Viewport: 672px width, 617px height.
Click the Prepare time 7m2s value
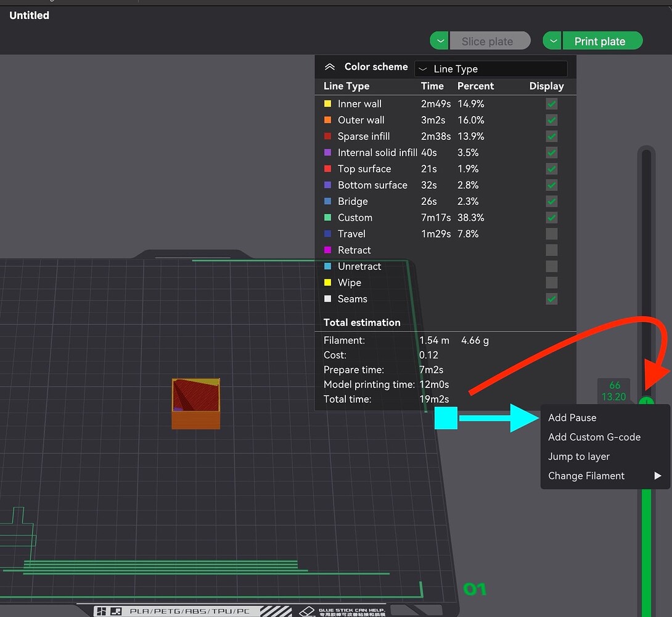[x=431, y=370]
